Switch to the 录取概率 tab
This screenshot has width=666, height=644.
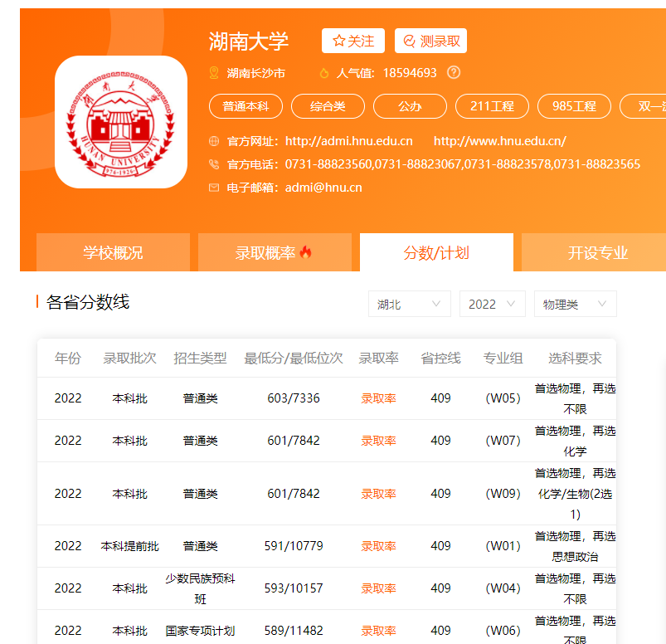point(275,252)
